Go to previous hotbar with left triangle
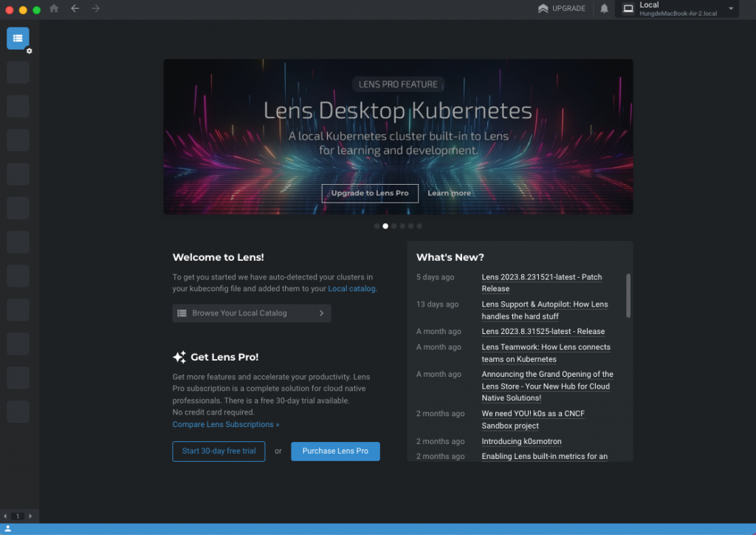Viewport: 756px width, 535px height. click(x=5, y=517)
